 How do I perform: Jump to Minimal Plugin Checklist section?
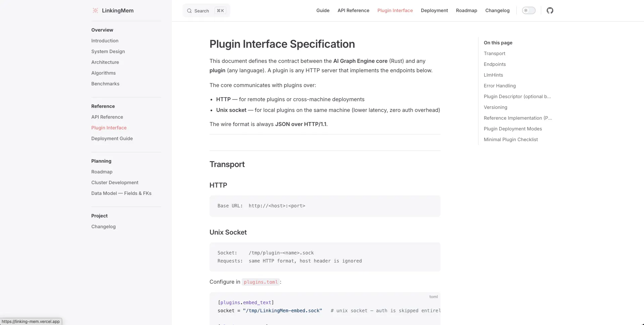(x=511, y=139)
